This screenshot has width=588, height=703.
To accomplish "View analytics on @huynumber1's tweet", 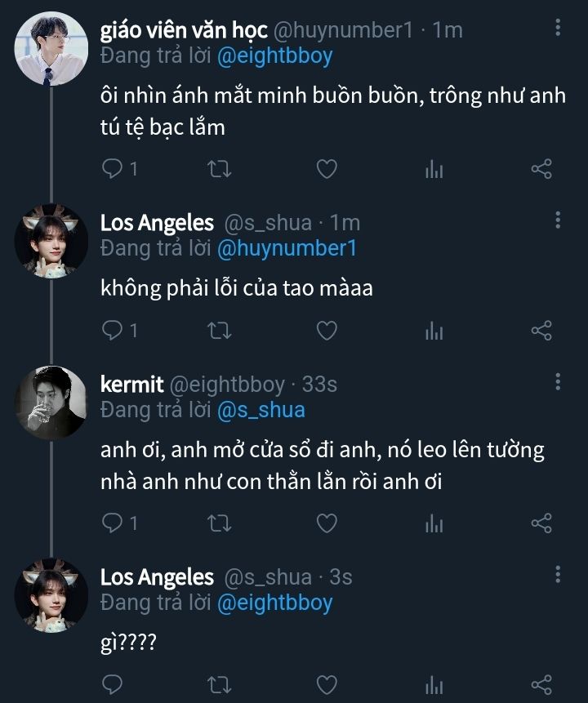I will [x=434, y=169].
